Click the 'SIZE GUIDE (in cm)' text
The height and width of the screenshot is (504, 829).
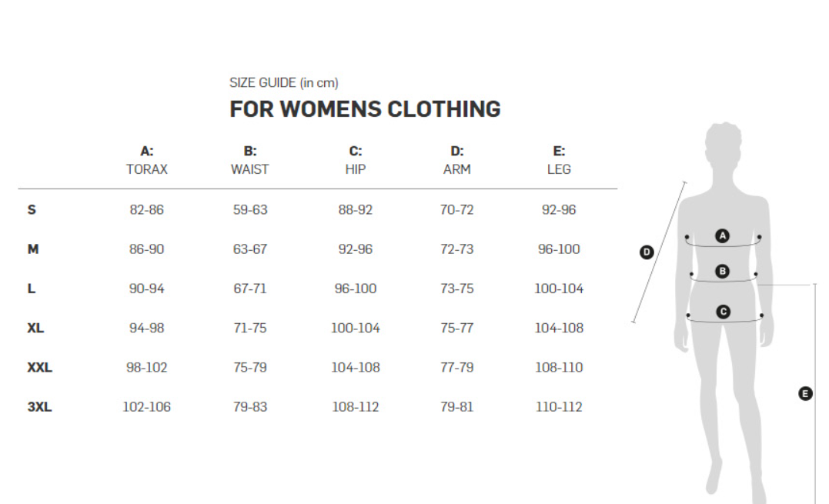tap(284, 83)
